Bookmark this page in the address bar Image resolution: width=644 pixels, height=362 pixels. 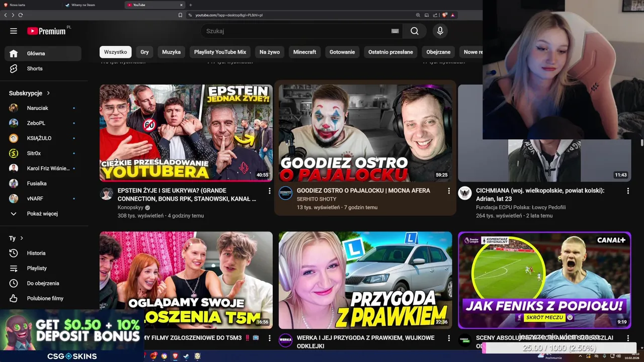coord(180,15)
